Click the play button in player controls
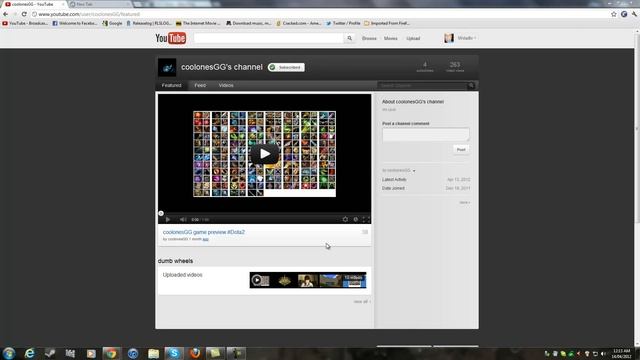640x360 pixels. coord(167,220)
